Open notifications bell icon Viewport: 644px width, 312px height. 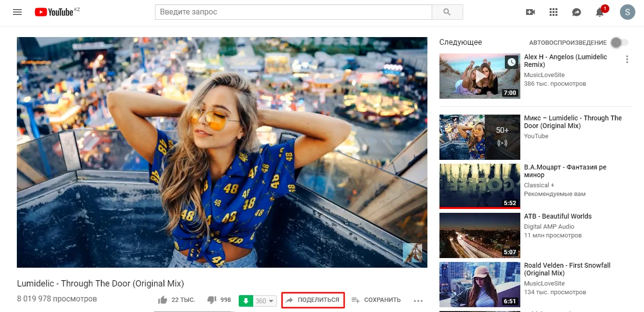pyautogui.click(x=600, y=12)
